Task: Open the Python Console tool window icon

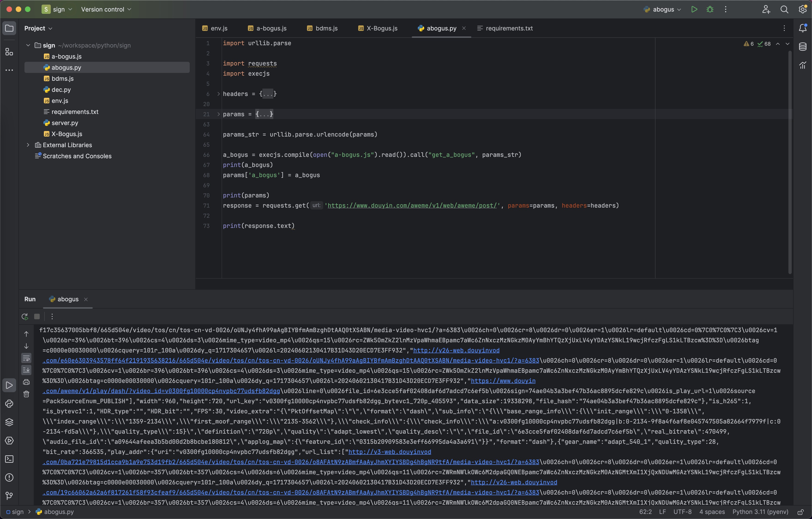Action: (x=9, y=404)
